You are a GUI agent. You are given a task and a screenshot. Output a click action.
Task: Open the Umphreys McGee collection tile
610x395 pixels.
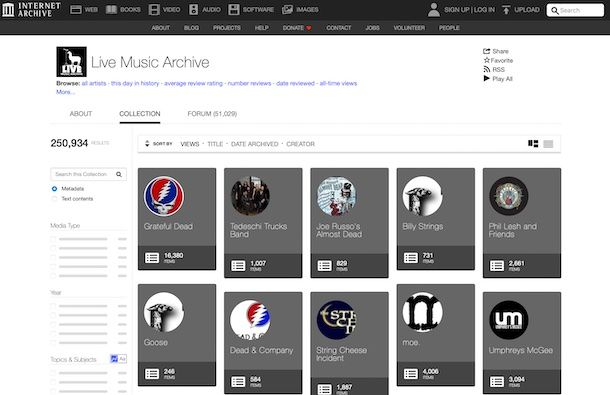point(522,342)
